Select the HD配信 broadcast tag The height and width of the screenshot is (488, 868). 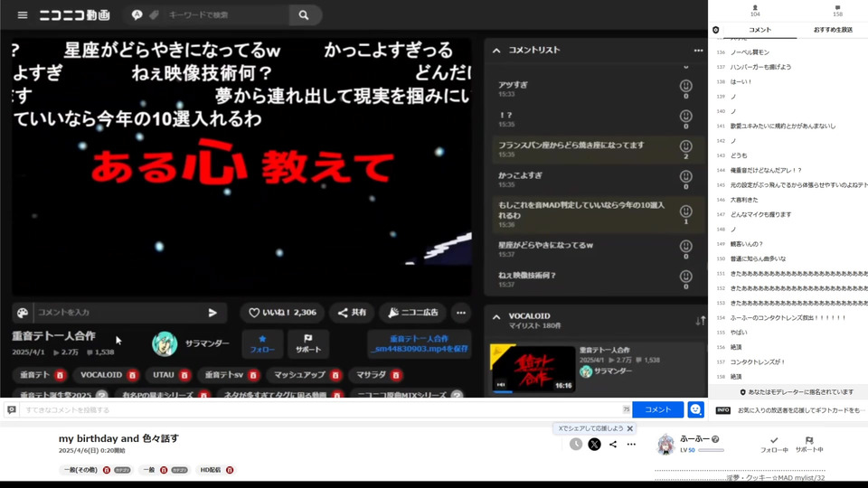[x=211, y=470]
